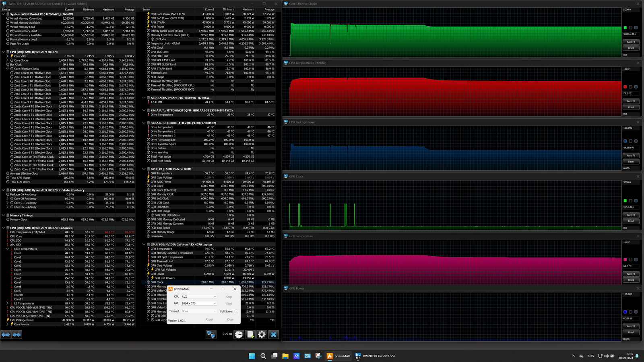Click the clock reset-timer icon in HWiNFO toolbar

pos(239,335)
